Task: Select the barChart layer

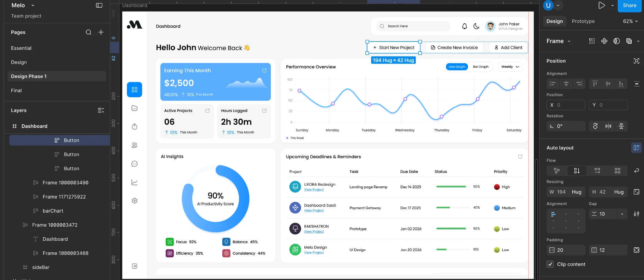Action: point(53,211)
